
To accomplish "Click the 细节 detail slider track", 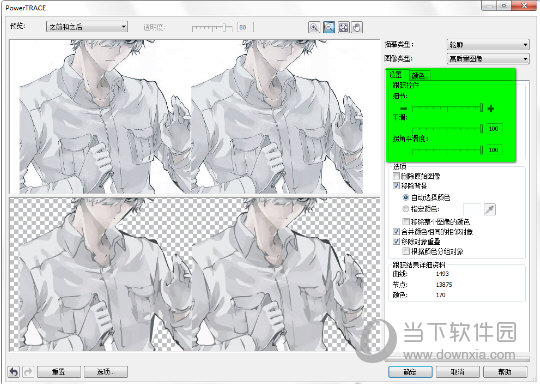I will [447, 108].
